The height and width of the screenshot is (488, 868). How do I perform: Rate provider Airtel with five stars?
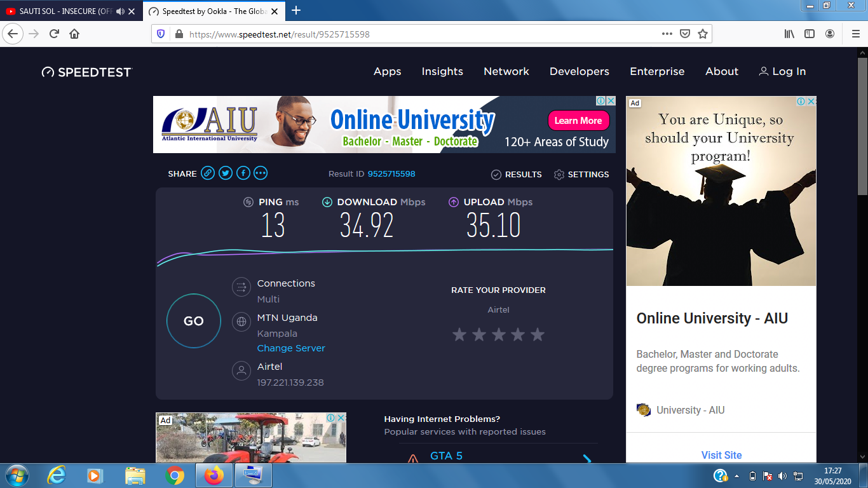click(x=538, y=334)
